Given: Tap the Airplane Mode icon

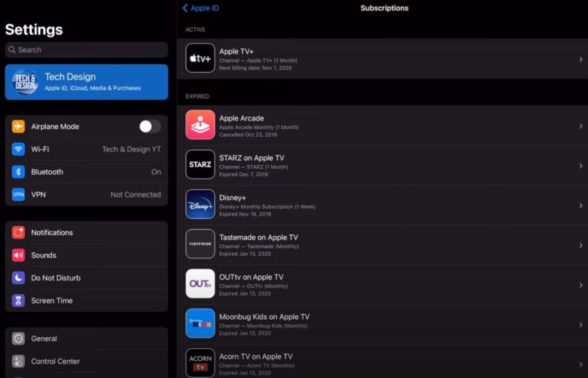Looking at the screenshot, I should point(18,126).
